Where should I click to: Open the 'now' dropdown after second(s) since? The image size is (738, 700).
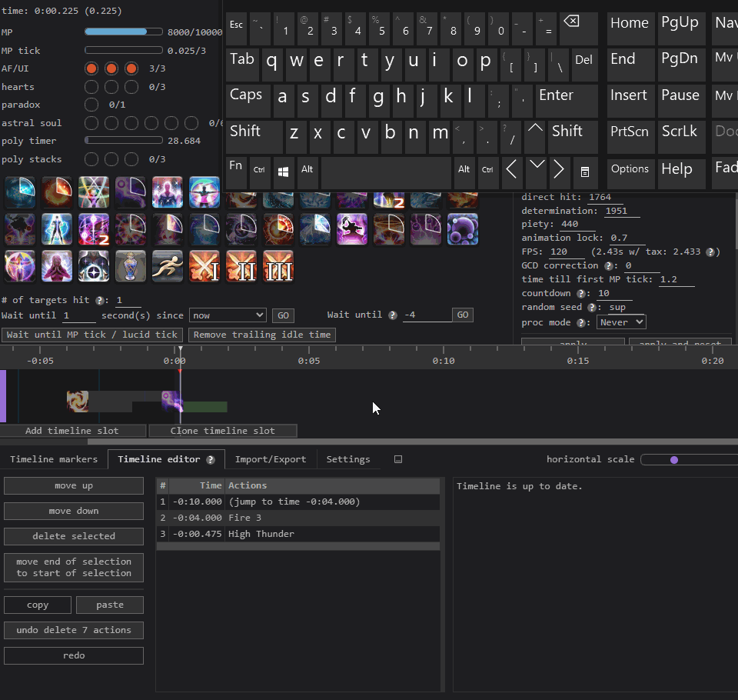(228, 315)
